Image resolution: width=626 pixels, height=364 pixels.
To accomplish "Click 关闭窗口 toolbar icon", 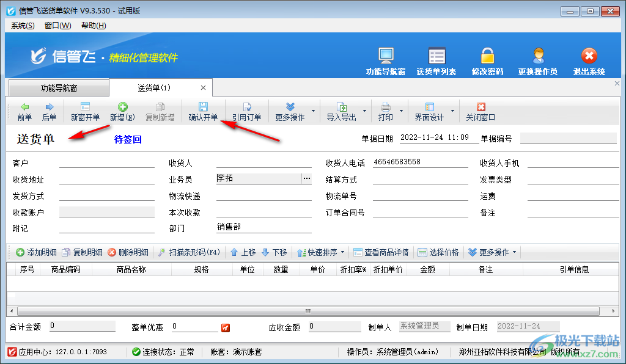I will pyautogui.click(x=481, y=106).
